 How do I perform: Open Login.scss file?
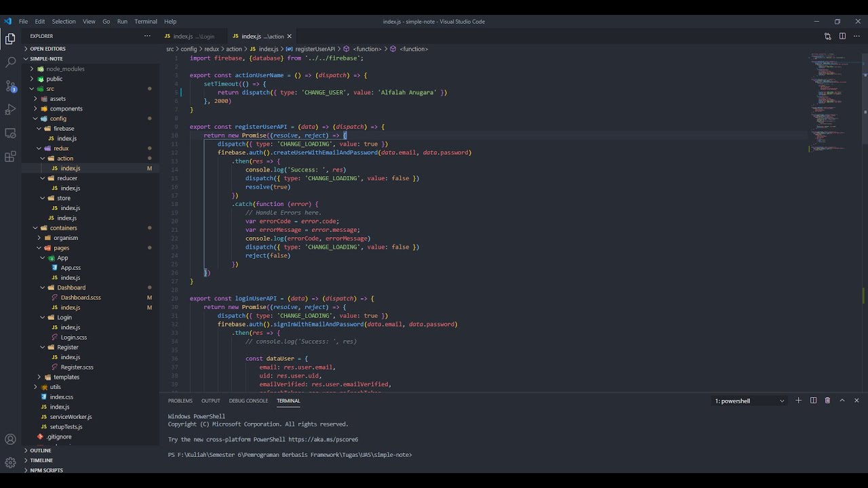pos(73,337)
